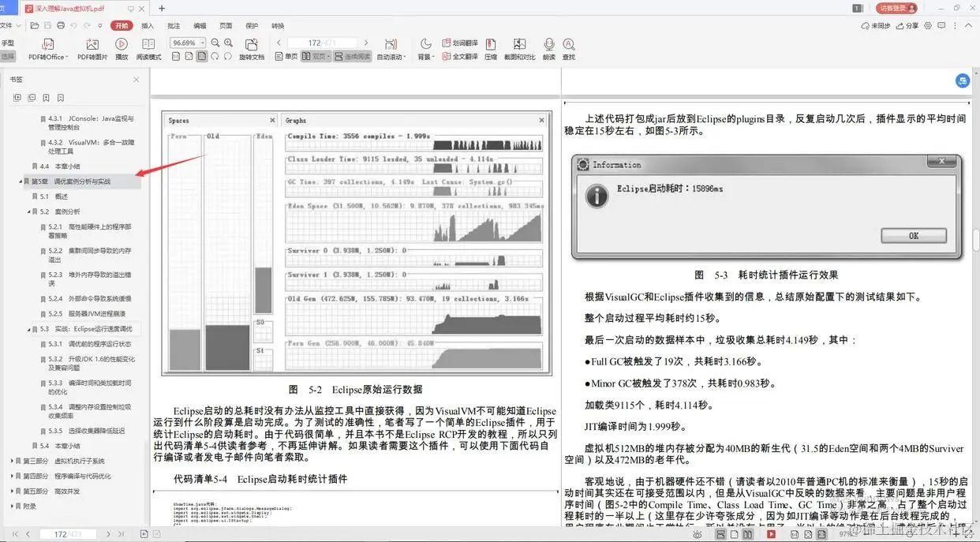Open quick access toolbar customize dropdown

tap(102, 25)
